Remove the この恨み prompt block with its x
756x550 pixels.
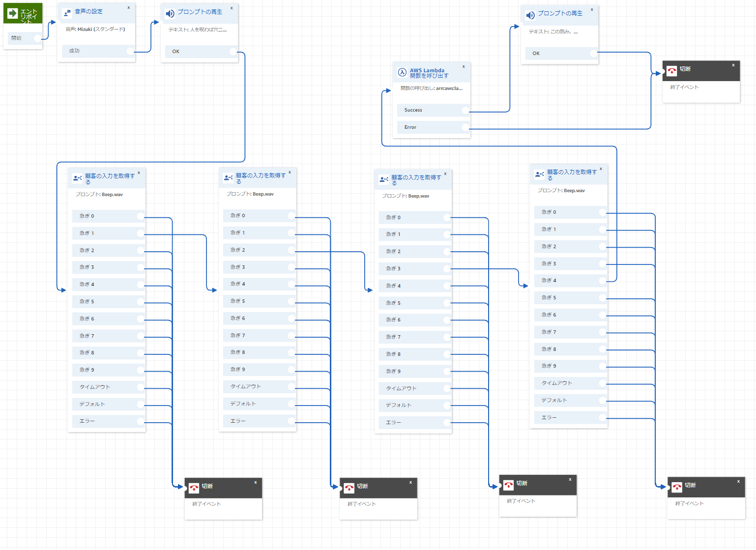tap(592, 9)
